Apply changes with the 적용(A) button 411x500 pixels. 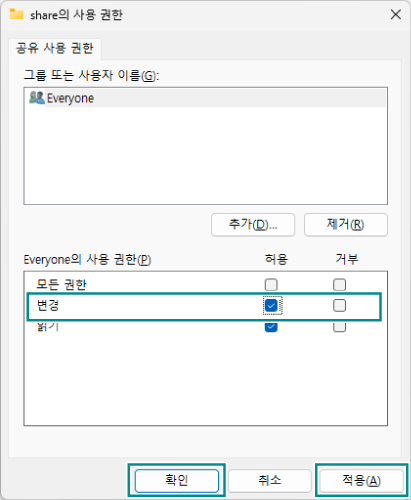point(361,480)
